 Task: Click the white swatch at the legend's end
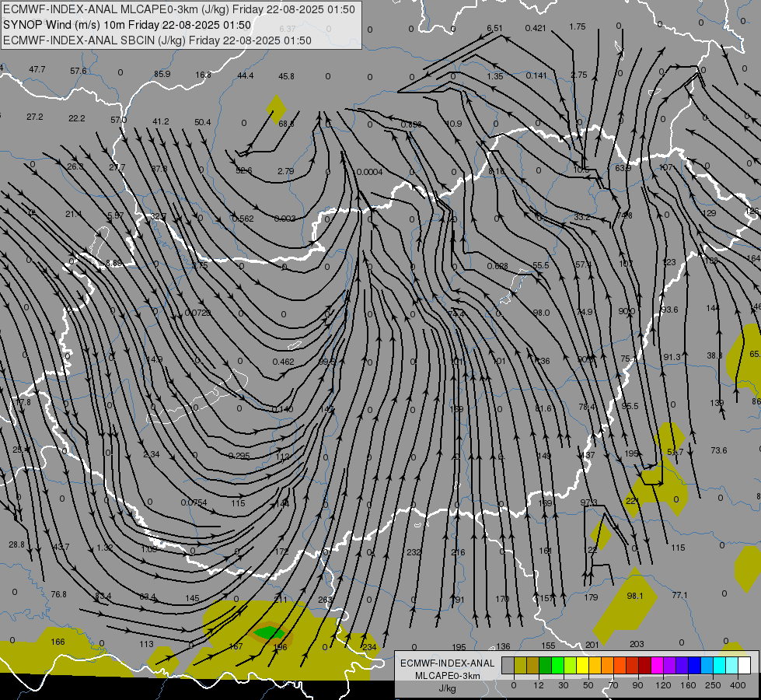(x=744, y=666)
